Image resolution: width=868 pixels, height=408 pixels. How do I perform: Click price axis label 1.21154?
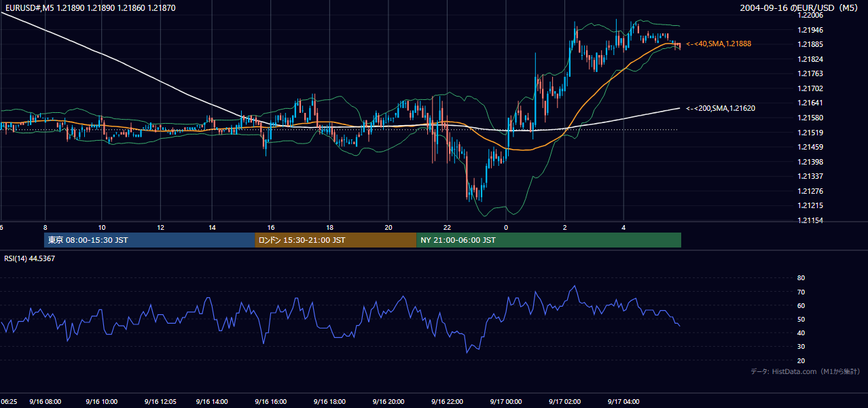pyautogui.click(x=810, y=220)
